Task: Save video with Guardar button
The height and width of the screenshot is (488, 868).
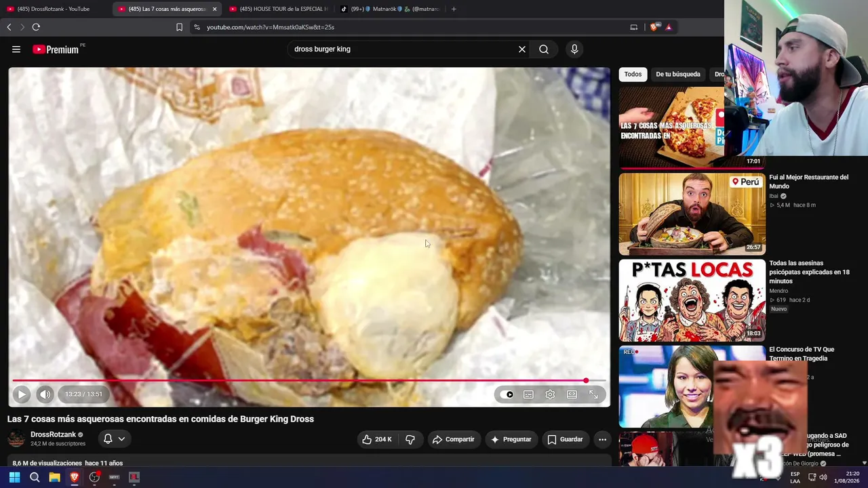Action: [565, 439]
